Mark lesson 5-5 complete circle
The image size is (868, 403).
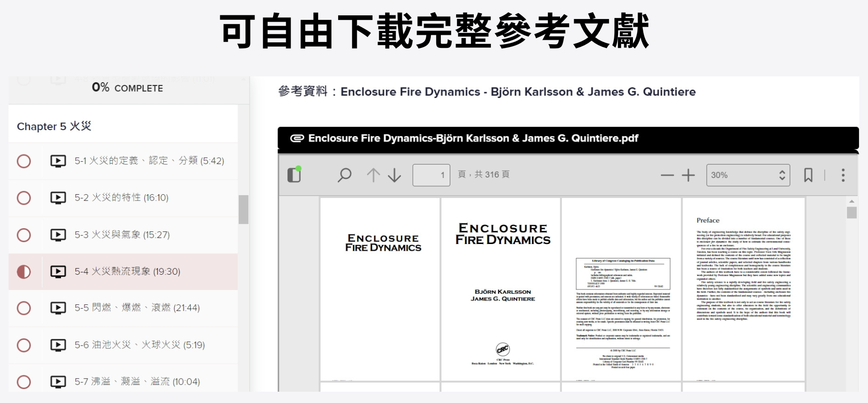[24, 308]
